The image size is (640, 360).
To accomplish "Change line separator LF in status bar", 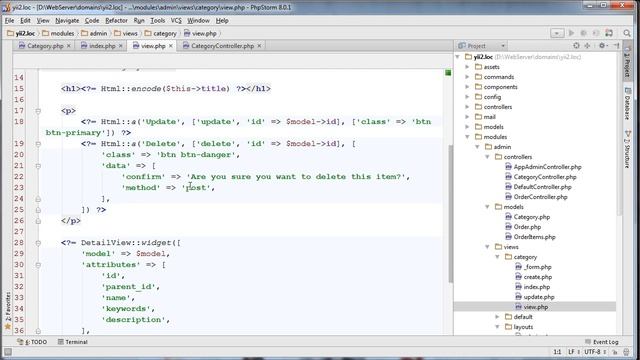I will click(x=573, y=352).
